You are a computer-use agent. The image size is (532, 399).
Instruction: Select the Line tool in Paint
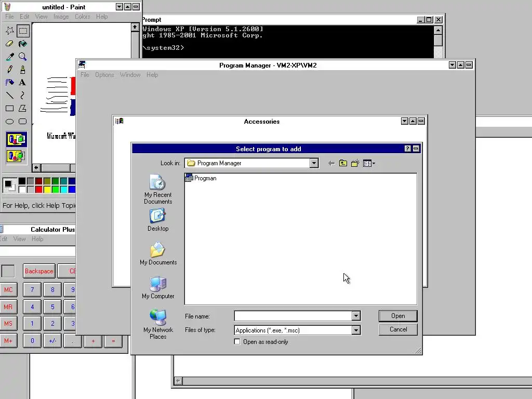tap(9, 96)
